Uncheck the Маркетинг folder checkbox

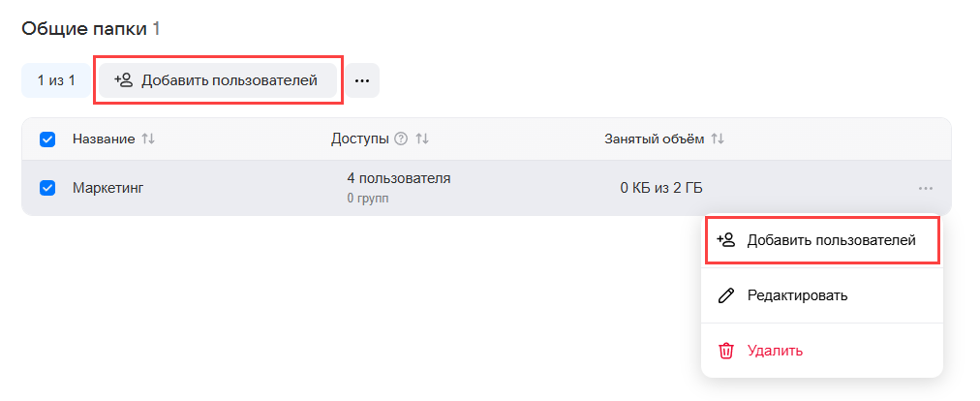pos(47,188)
